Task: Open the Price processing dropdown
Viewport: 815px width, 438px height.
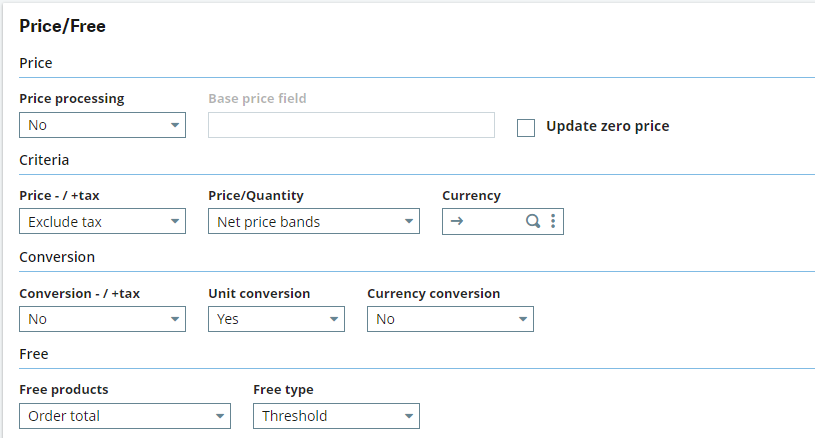Action: (102, 125)
